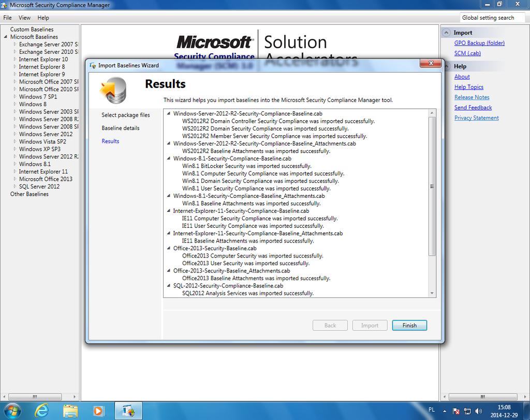Select 'Select package files' wizard step
This screenshot has height=420, width=530.
tap(125, 115)
